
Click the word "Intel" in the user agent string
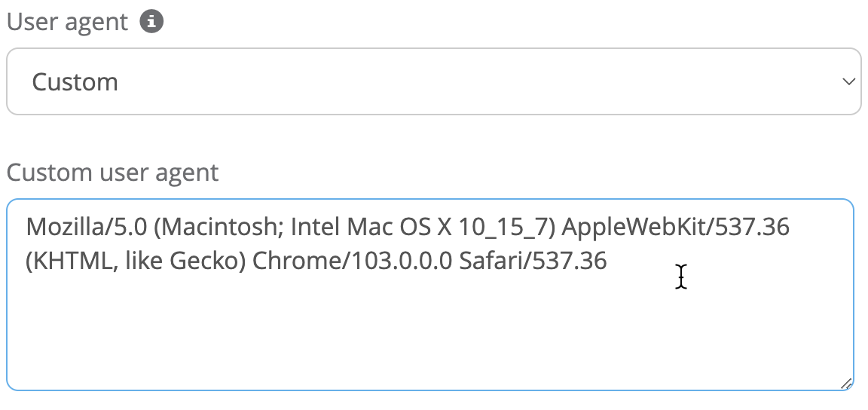click(x=316, y=226)
